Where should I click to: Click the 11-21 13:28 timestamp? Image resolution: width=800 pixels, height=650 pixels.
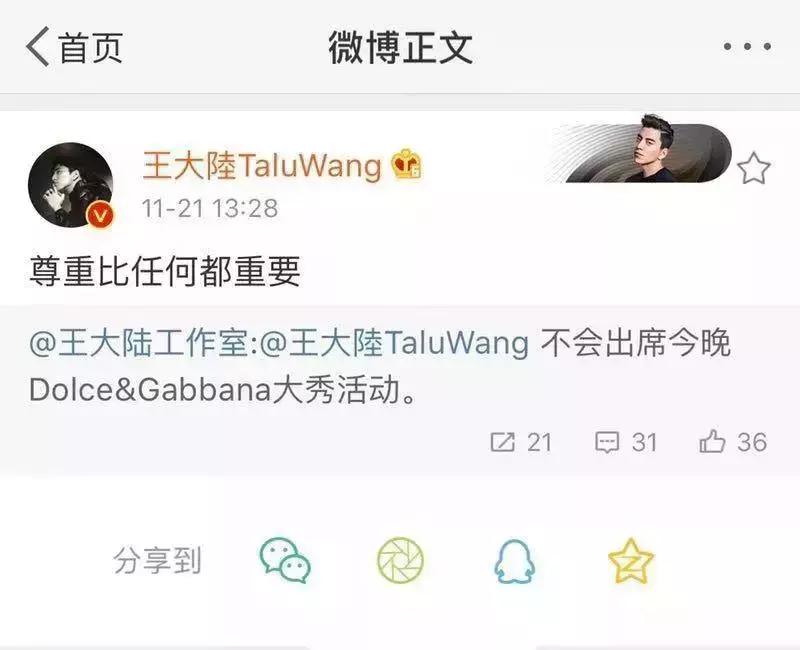[x=210, y=208]
